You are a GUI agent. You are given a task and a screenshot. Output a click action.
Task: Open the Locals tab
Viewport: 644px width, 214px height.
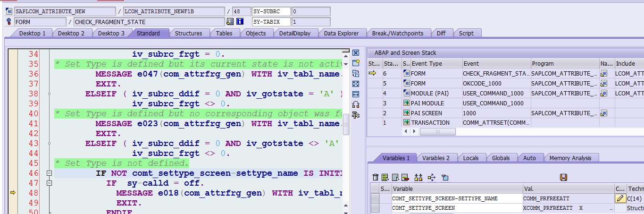tap(471, 158)
